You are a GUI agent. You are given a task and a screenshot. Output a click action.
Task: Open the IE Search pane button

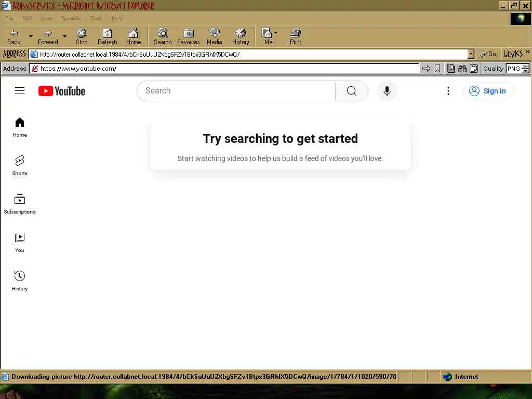pos(163,37)
